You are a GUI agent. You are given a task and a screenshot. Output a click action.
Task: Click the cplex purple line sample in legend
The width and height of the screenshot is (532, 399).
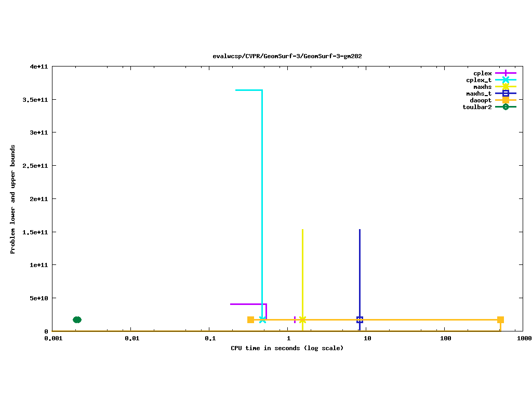(506, 73)
